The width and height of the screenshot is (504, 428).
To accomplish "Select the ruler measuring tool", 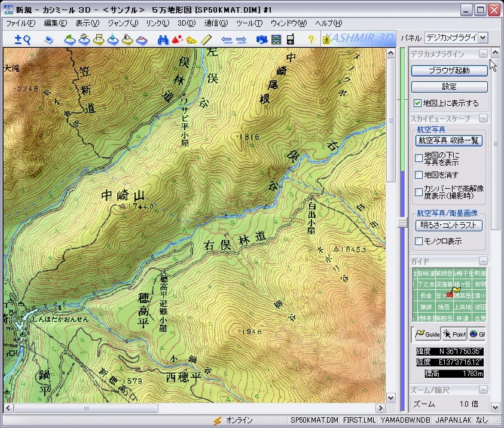I will click(206, 39).
